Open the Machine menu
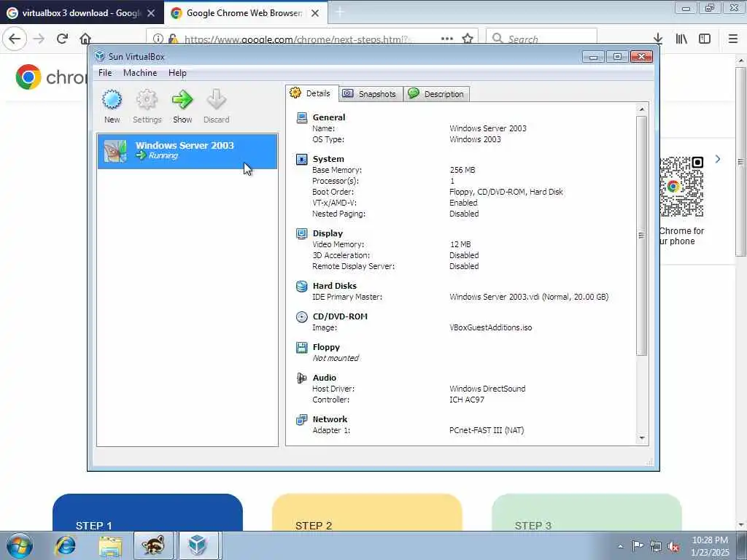Image resolution: width=747 pixels, height=560 pixels. pyautogui.click(x=140, y=73)
